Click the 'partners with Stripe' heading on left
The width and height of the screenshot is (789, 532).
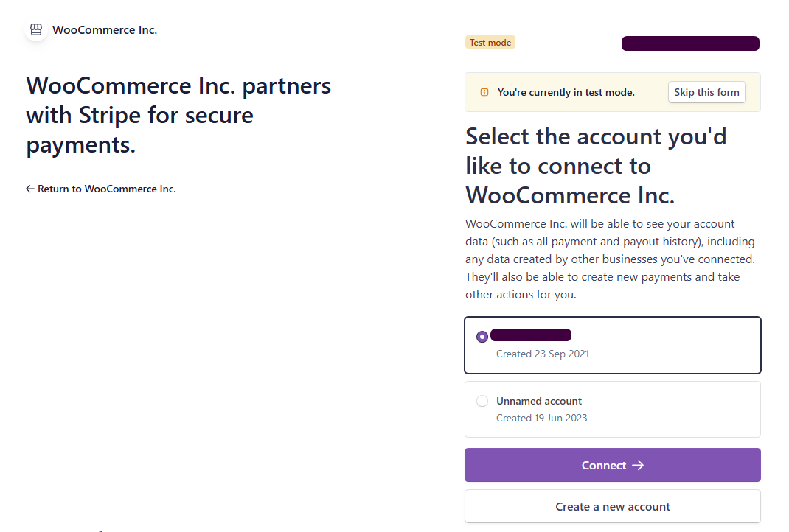[178, 116]
